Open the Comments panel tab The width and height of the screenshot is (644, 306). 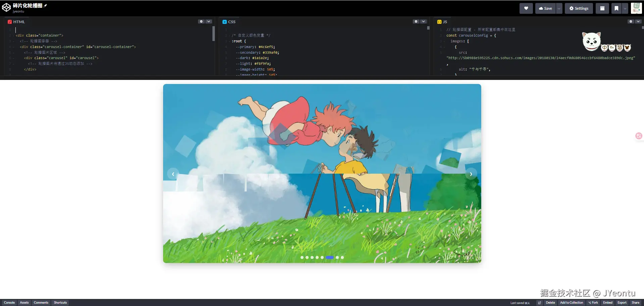click(41, 303)
